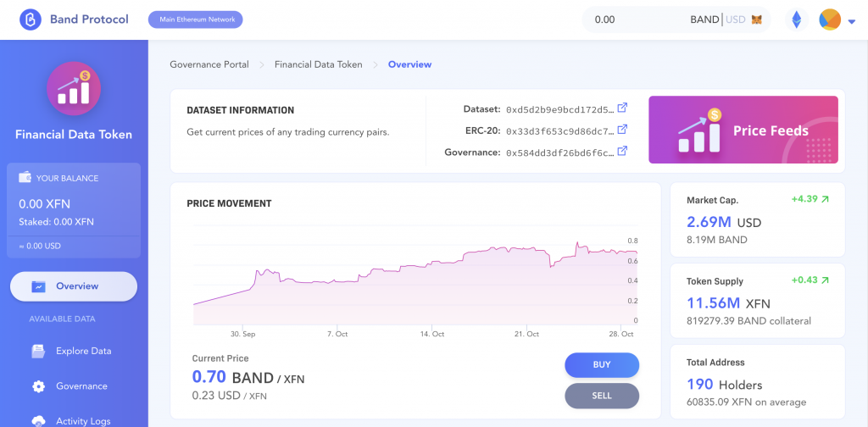Click the Financial Data Token sidebar logo

[x=74, y=88]
